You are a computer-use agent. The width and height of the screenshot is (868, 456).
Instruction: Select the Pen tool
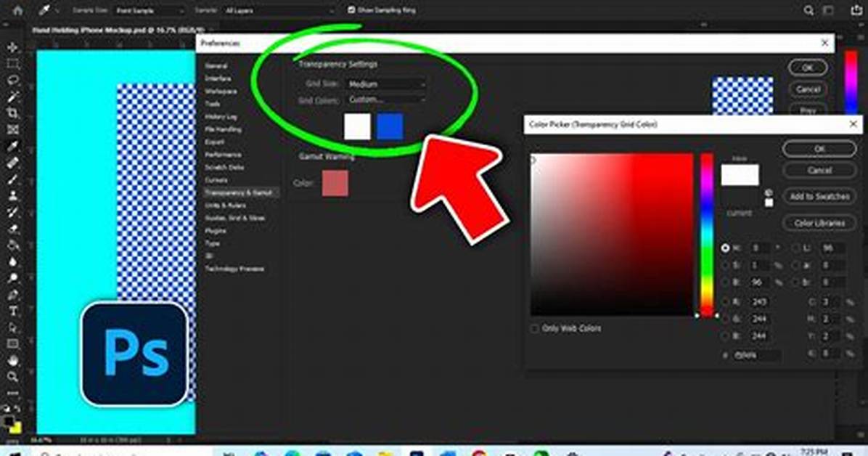tap(13, 295)
